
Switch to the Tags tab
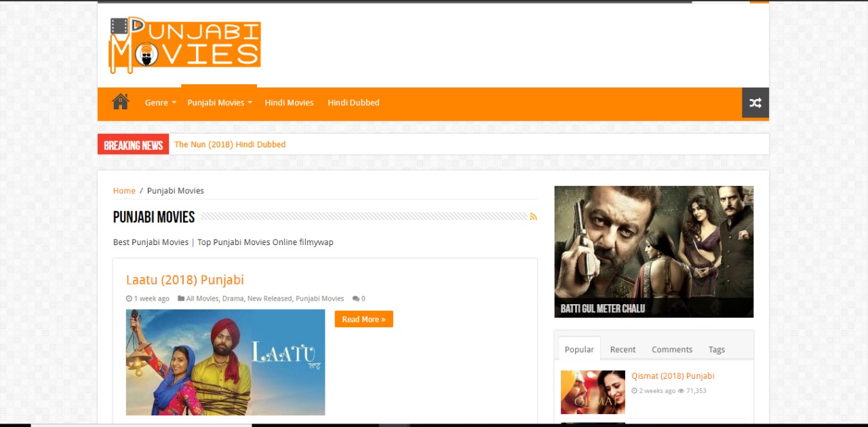717,349
